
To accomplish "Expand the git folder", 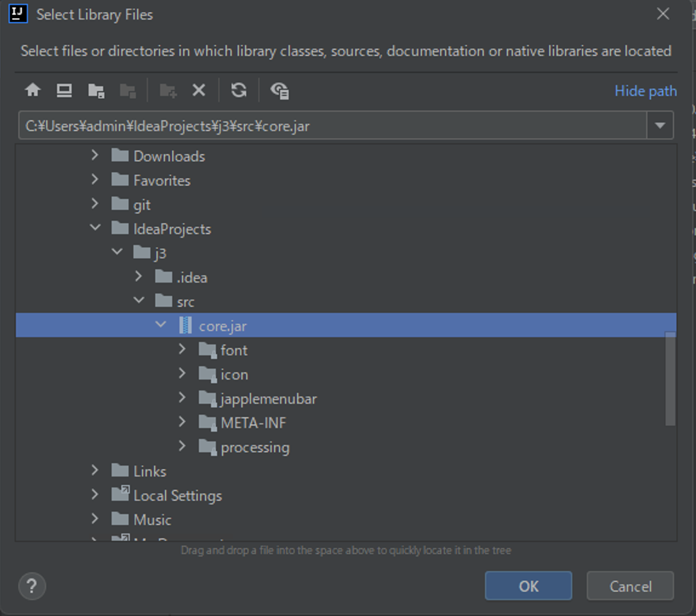I will click(x=95, y=204).
